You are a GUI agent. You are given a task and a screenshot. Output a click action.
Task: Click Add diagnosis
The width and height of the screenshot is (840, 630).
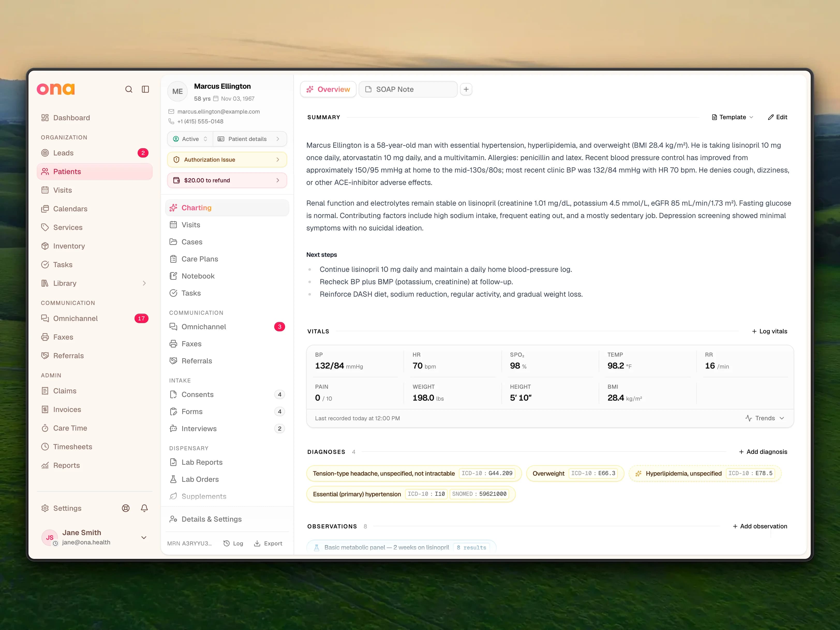pyautogui.click(x=763, y=452)
